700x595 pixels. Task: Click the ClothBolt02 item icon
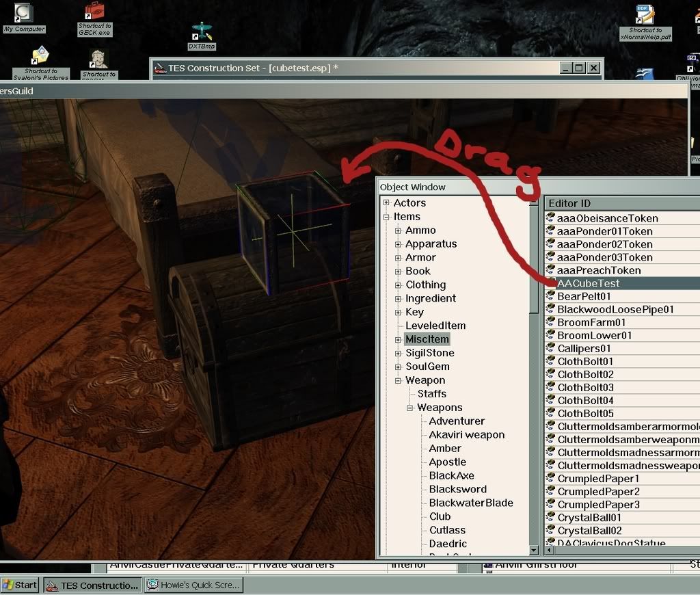coord(550,373)
